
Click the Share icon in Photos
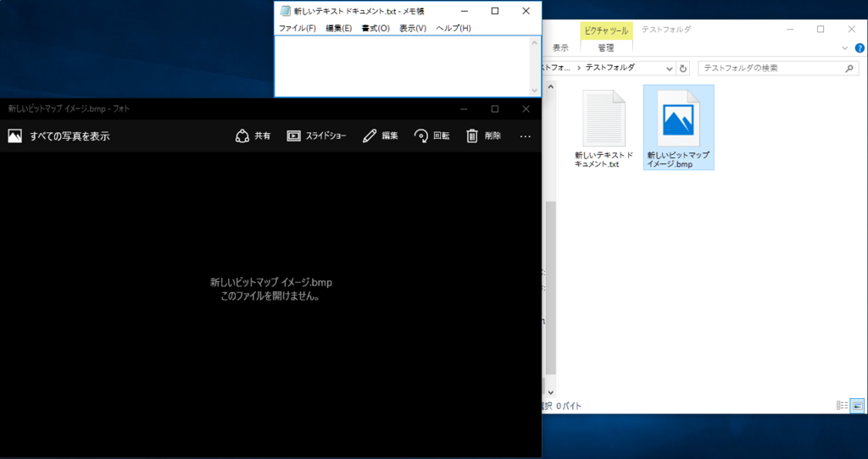coord(242,136)
